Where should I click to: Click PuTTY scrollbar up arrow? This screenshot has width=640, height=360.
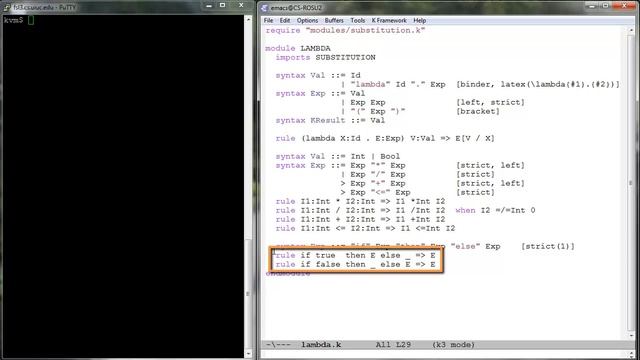(x=248, y=19)
